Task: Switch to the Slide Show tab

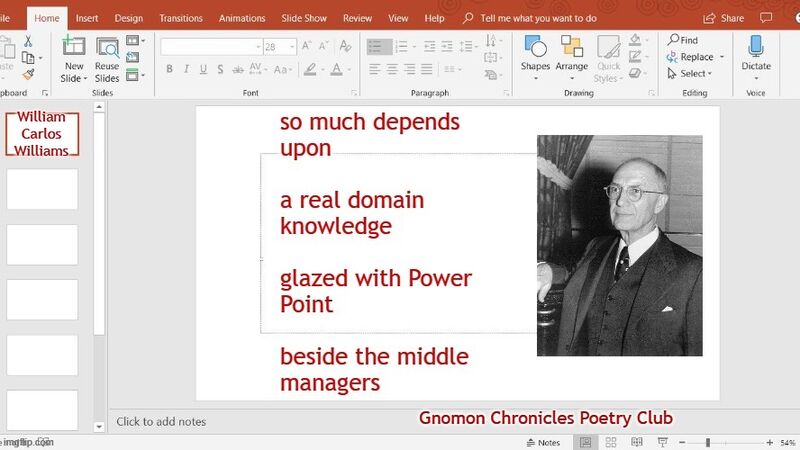Action: point(304,18)
